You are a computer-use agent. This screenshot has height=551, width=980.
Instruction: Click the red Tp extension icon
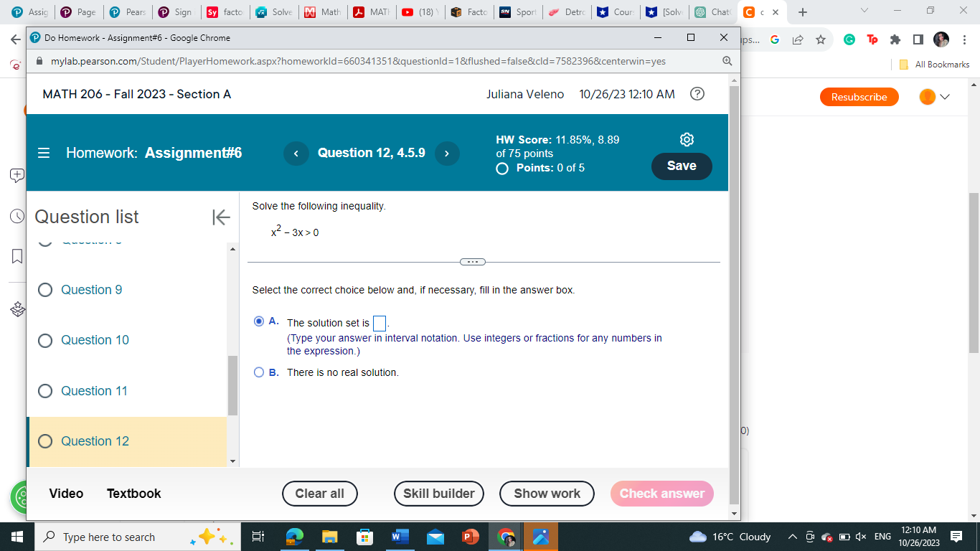pos(872,40)
